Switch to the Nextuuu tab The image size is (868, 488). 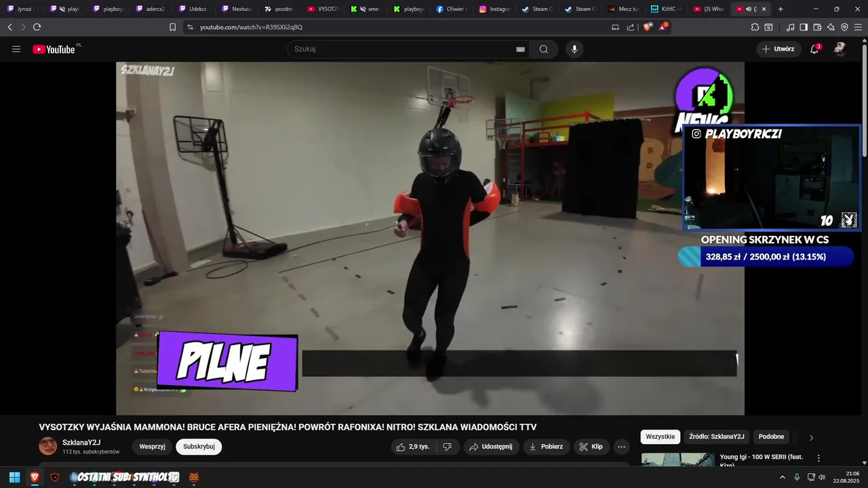236,9
